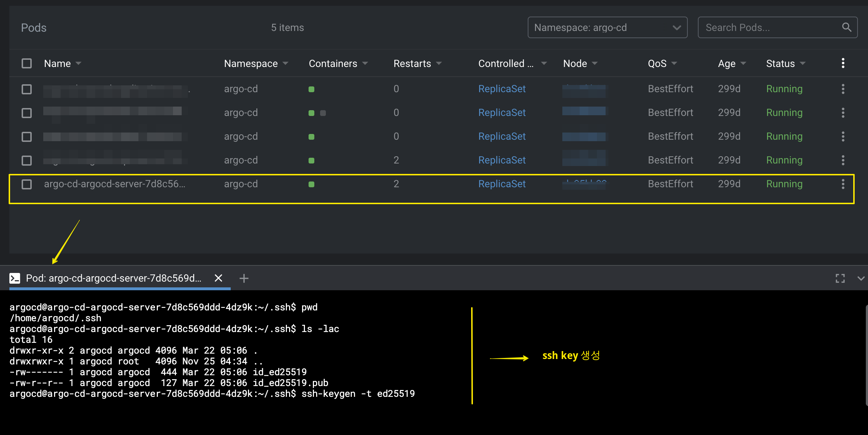Click the 5 items count label

coord(288,28)
